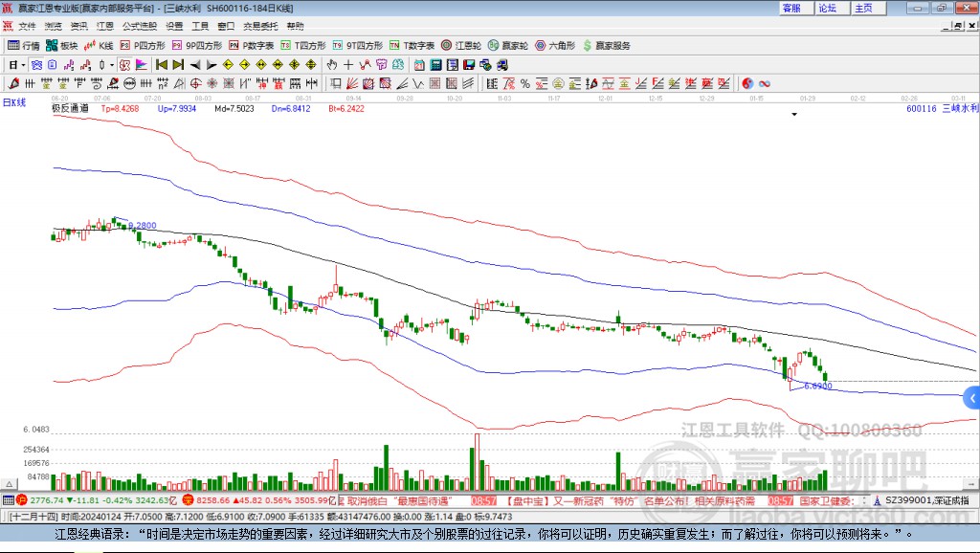Click the Bt=6.2422 channel value

click(346, 109)
